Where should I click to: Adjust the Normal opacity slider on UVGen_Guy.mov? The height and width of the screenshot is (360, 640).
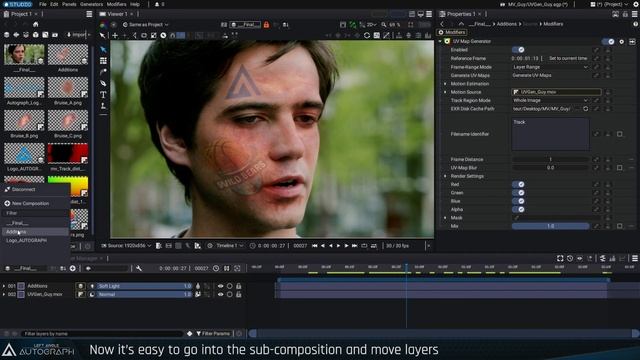pos(144,294)
